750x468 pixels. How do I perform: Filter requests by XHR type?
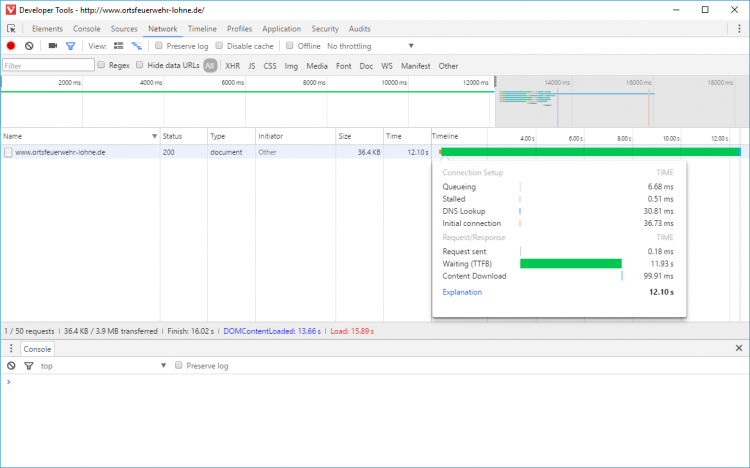pos(232,66)
